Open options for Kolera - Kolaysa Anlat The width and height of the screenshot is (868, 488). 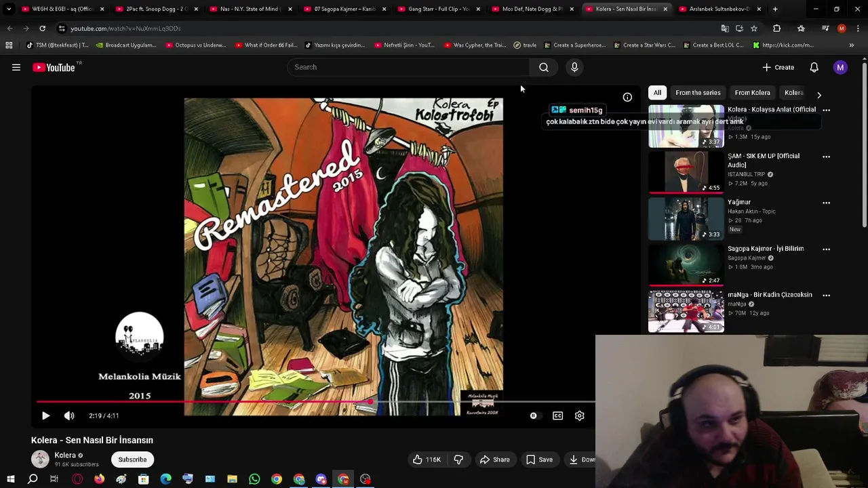click(x=826, y=110)
